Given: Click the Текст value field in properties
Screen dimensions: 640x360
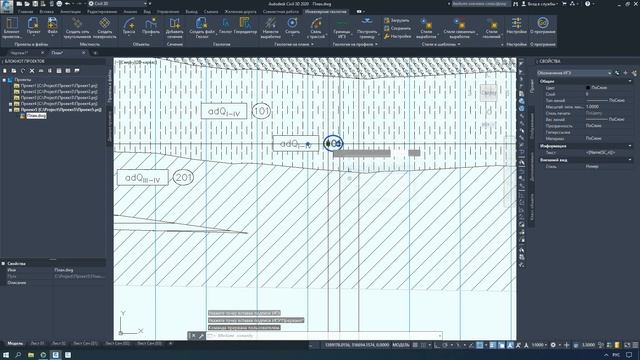Looking at the screenshot, I should (x=609, y=153).
